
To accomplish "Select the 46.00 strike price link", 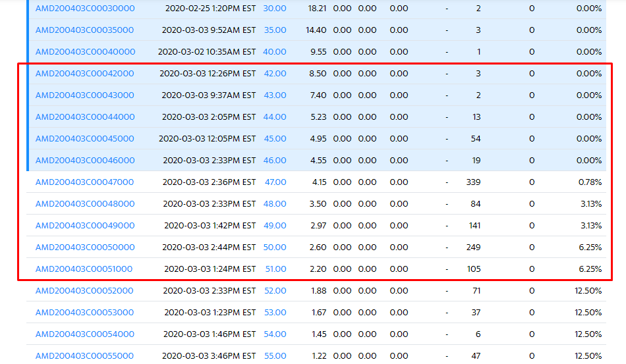I will pyautogui.click(x=275, y=160).
